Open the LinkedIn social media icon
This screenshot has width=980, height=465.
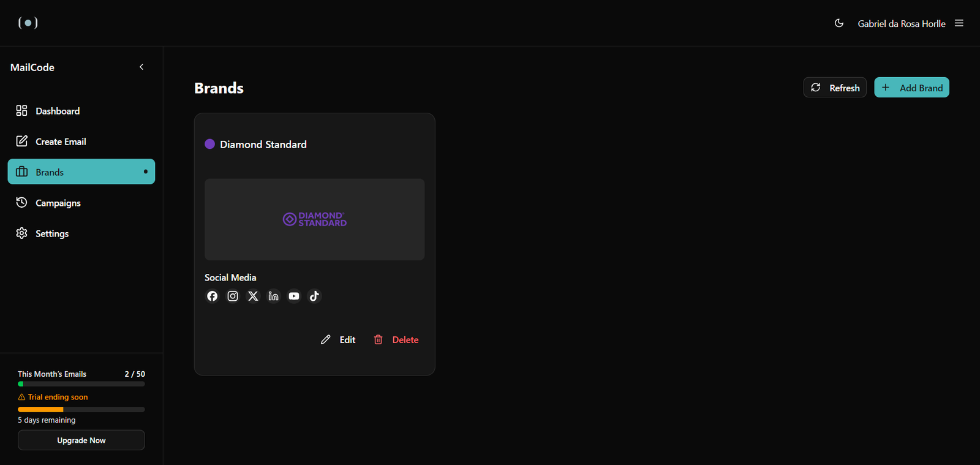[274, 296]
